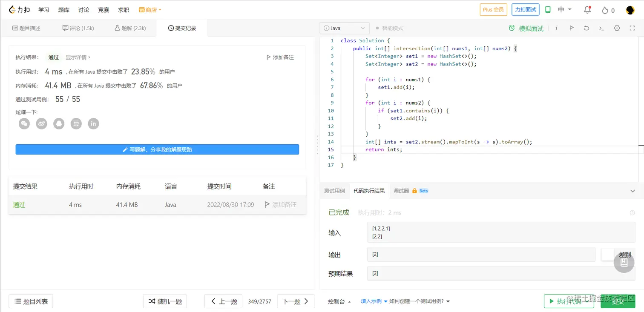The height and width of the screenshot is (312, 644).
Task: Share result to QQ
Action: [59, 123]
